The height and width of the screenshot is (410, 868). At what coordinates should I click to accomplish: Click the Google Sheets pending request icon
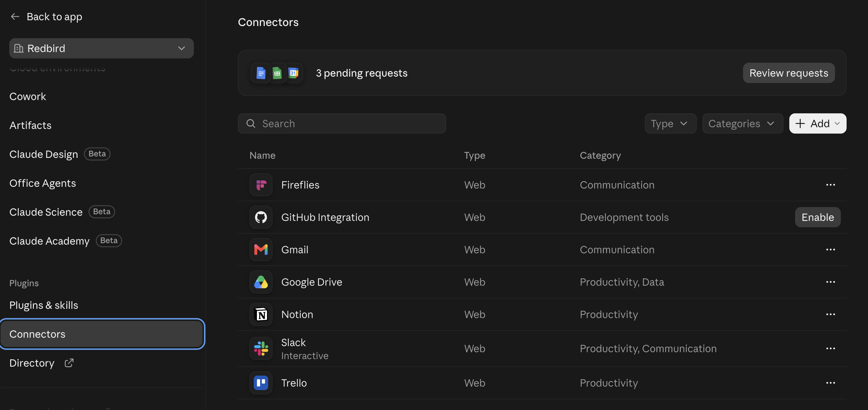point(277,73)
